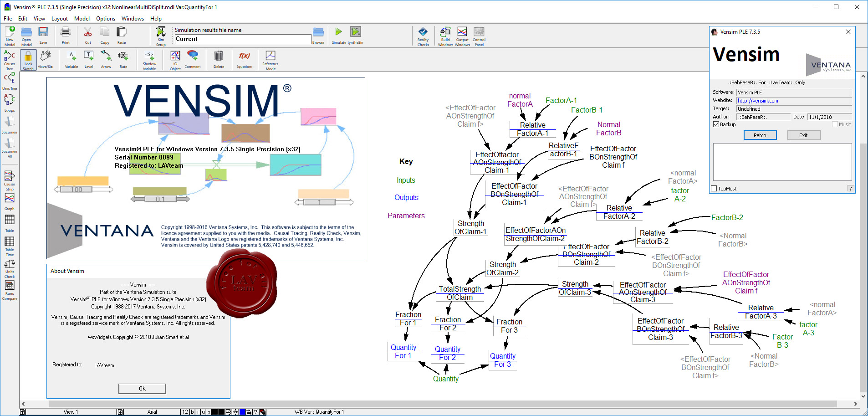Open the Windows menu
Viewport: 868px width, 416px height.
coord(133,19)
